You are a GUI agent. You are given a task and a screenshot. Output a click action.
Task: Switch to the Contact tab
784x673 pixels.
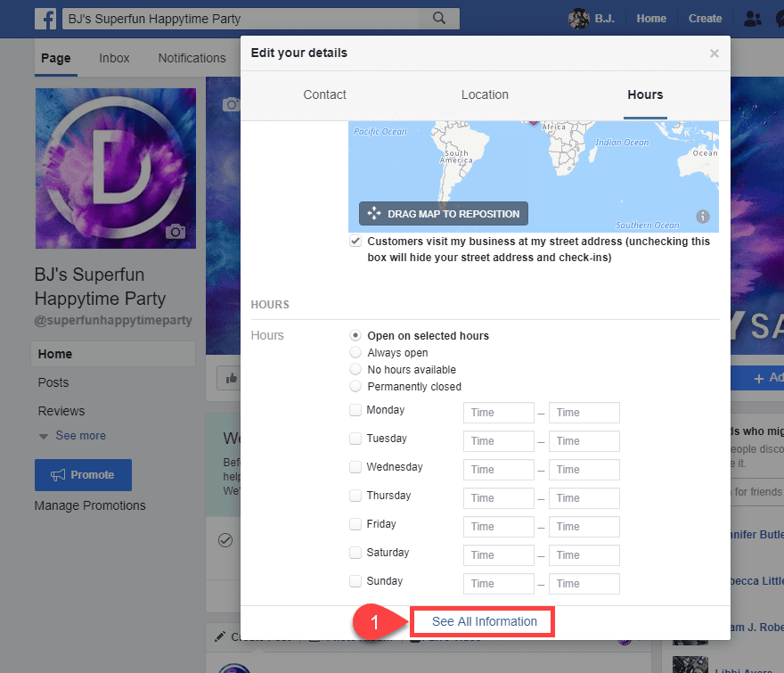pos(324,94)
